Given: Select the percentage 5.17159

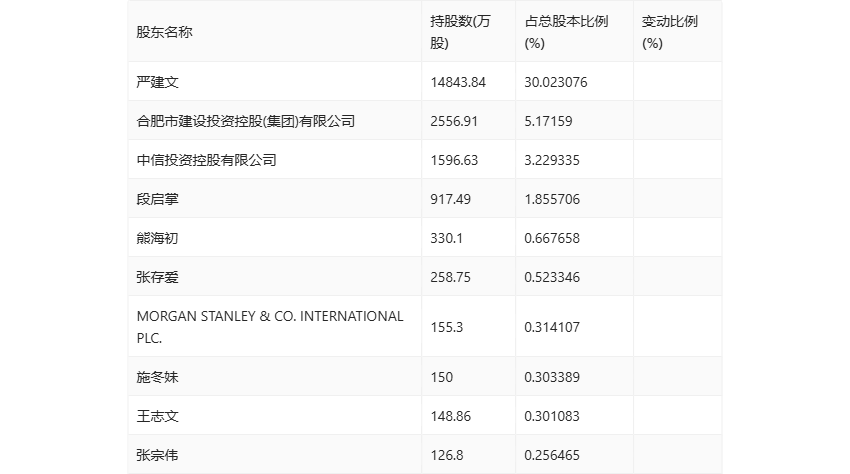Looking at the screenshot, I should (x=548, y=121).
